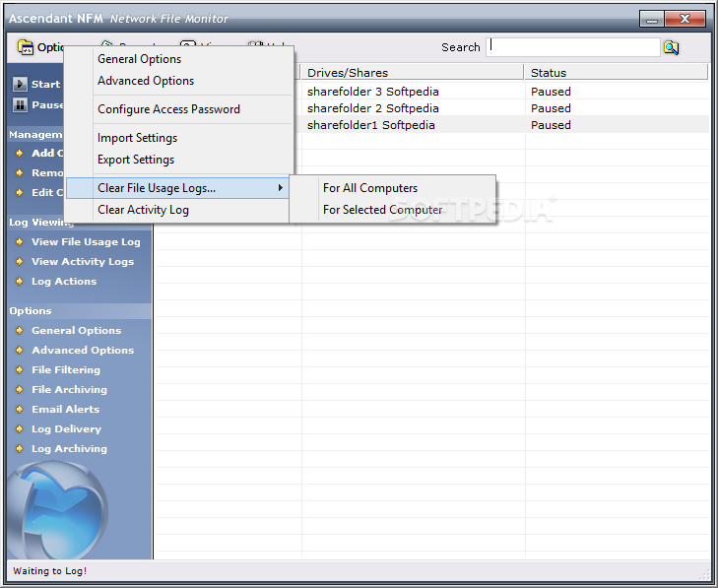Open File Archiving settings link
Screen dimensions: 718x588
pos(69,389)
